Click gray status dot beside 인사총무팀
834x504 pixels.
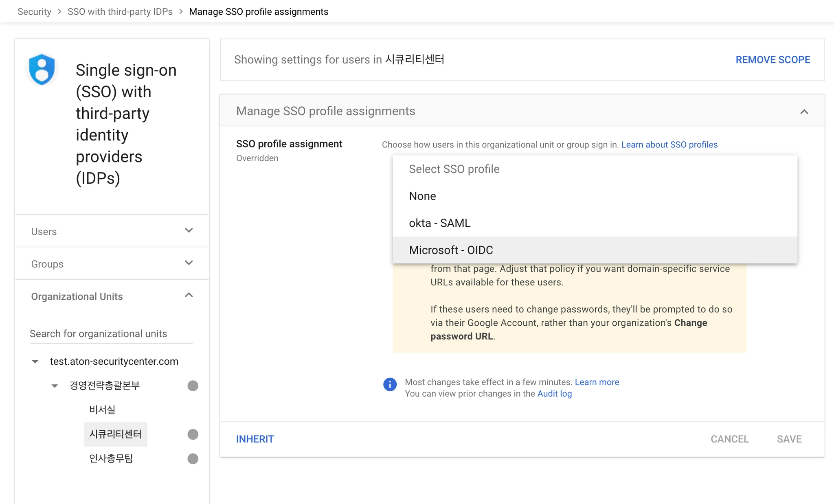pos(193,459)
